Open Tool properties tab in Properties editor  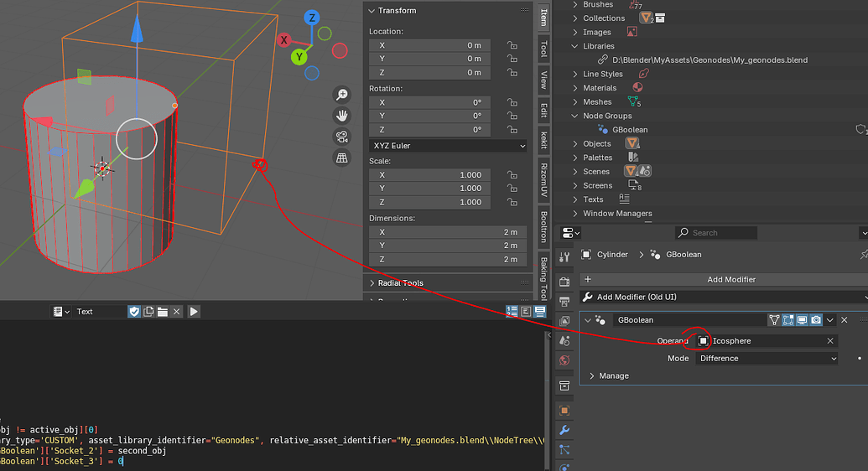pyautogui.click(x=564, y=256)
